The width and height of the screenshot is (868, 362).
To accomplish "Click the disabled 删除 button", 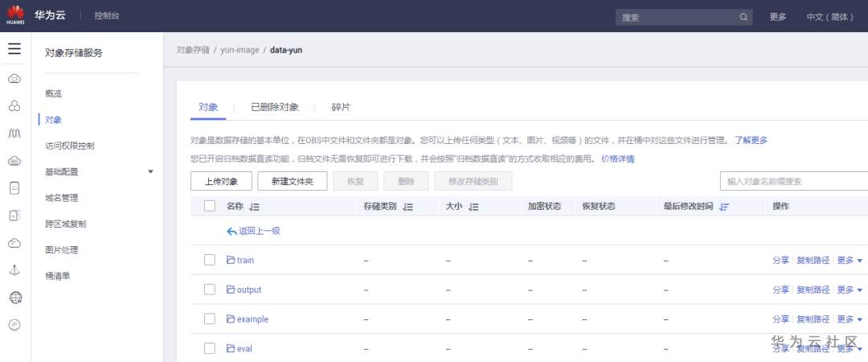I will (406, 181).
